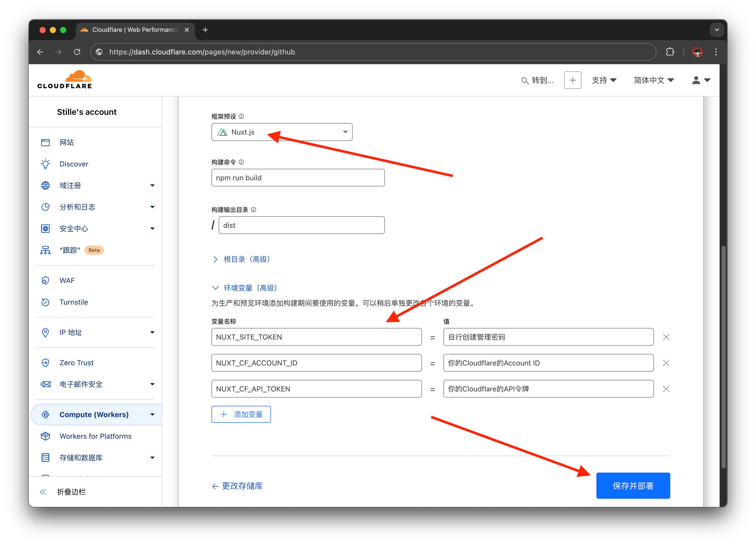Open a new browser tab

[205, 30]
